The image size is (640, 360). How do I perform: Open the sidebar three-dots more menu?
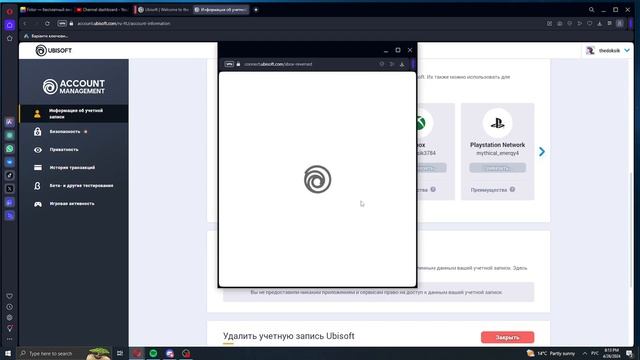9,339
